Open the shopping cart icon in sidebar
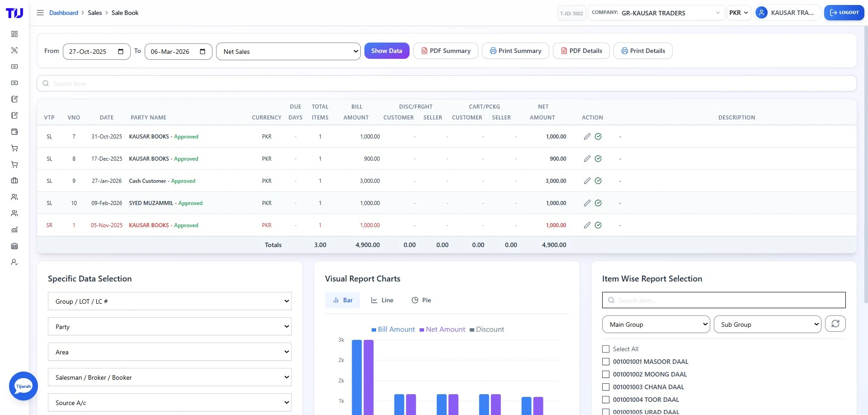The height and width of the screenshot is (415, 868). [x=14, y=148]
